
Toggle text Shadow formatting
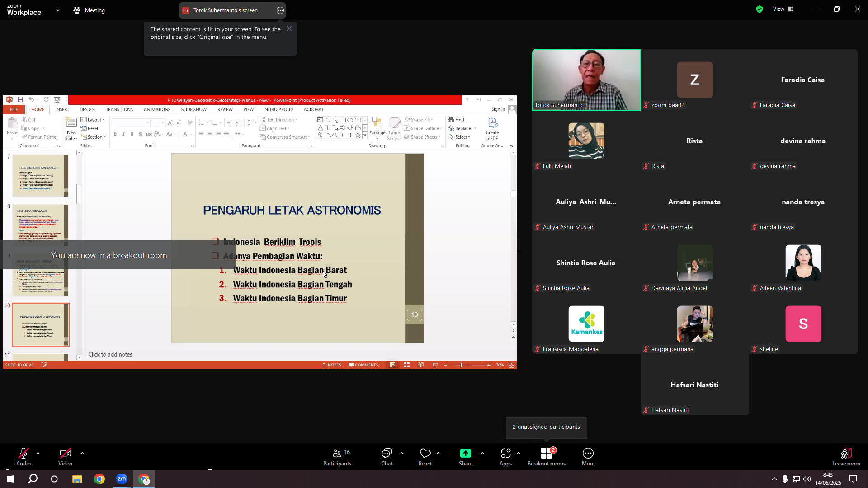(141, 134)
